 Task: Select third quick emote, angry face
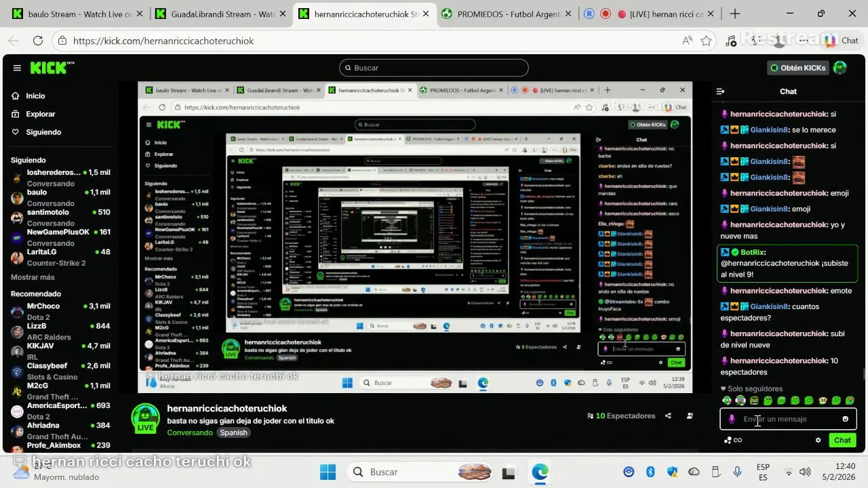[754, 401]
